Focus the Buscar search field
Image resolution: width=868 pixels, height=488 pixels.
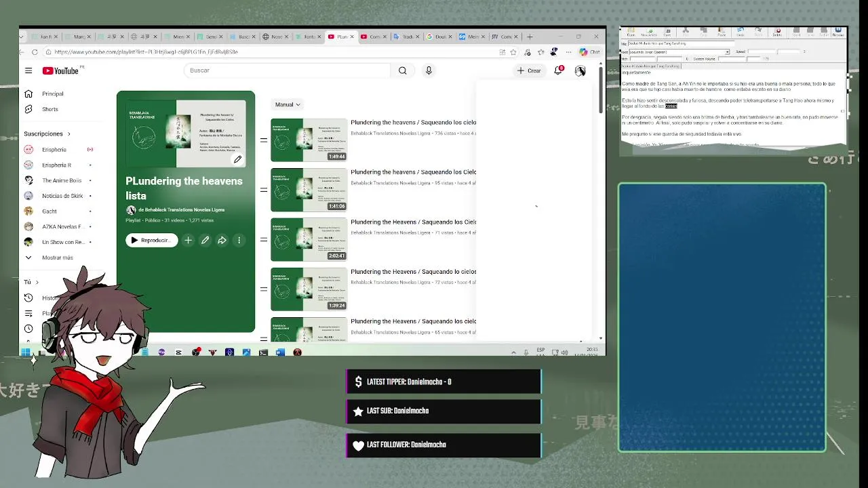tap(288, 70)
